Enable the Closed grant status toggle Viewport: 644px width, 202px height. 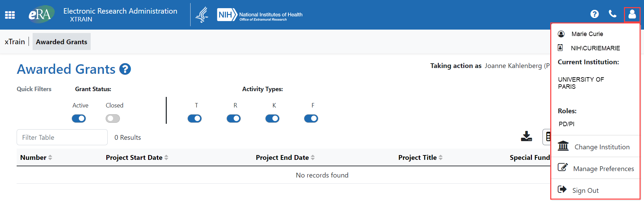[112, 118]
